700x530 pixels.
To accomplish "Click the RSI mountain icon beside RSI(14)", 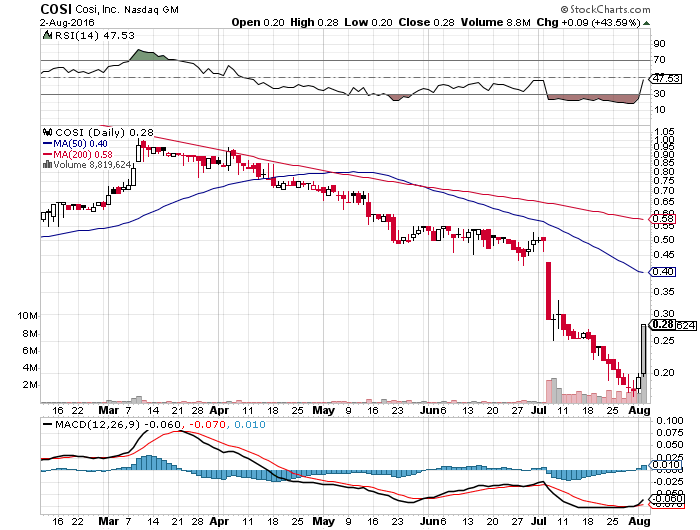I will 47,35.
